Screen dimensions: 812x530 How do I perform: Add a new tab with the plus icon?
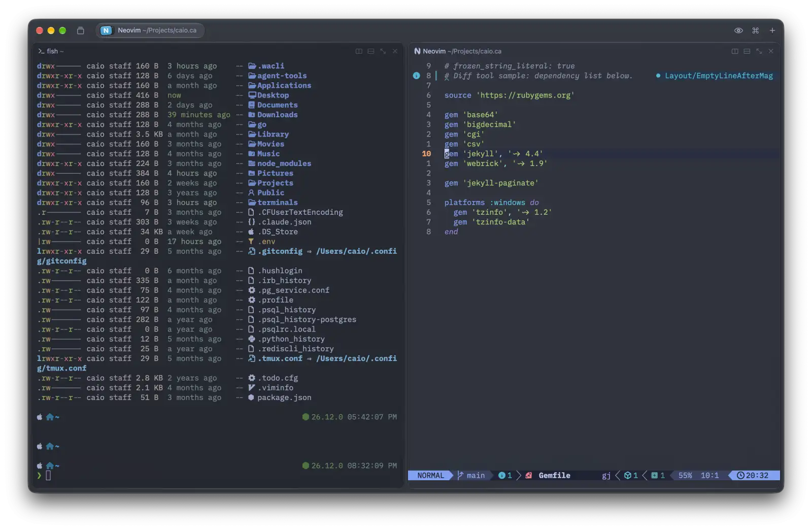[772, 30]
